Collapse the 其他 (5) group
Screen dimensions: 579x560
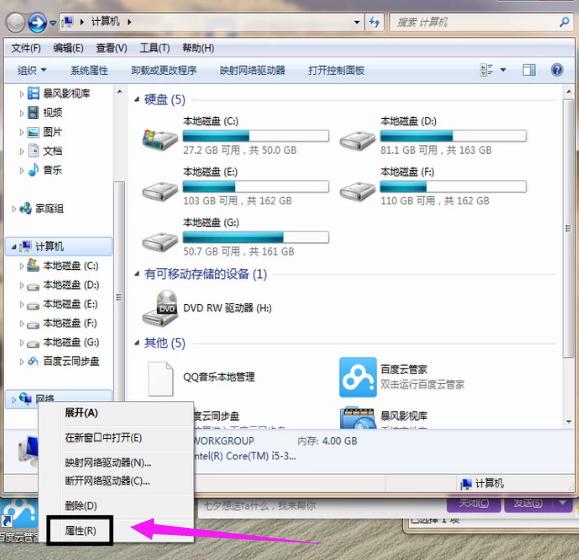137,343
